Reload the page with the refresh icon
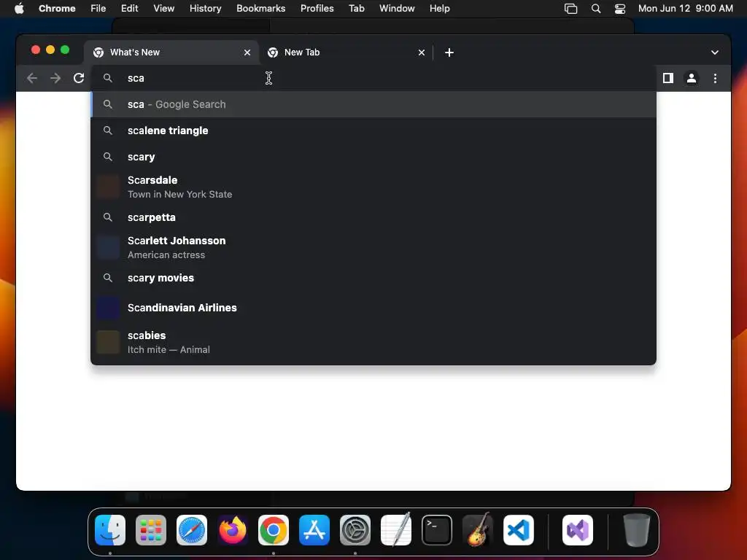 coord(79,78)
